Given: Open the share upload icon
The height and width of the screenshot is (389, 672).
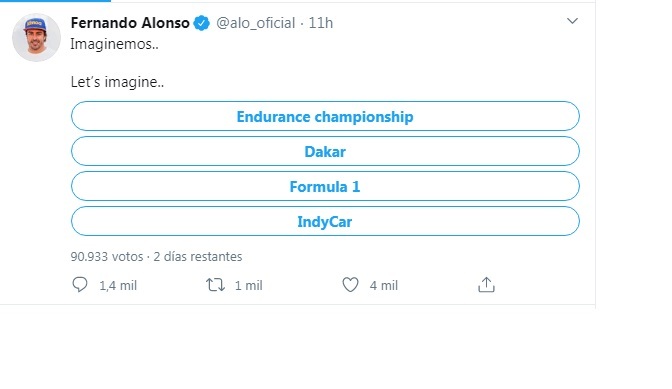Looking at the screenshot, I should coord(486,285).
